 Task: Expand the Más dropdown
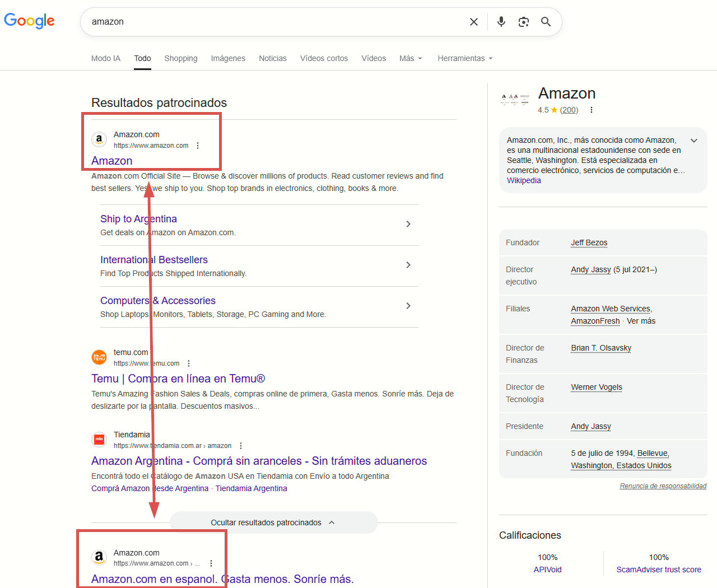tap(411, 58)
